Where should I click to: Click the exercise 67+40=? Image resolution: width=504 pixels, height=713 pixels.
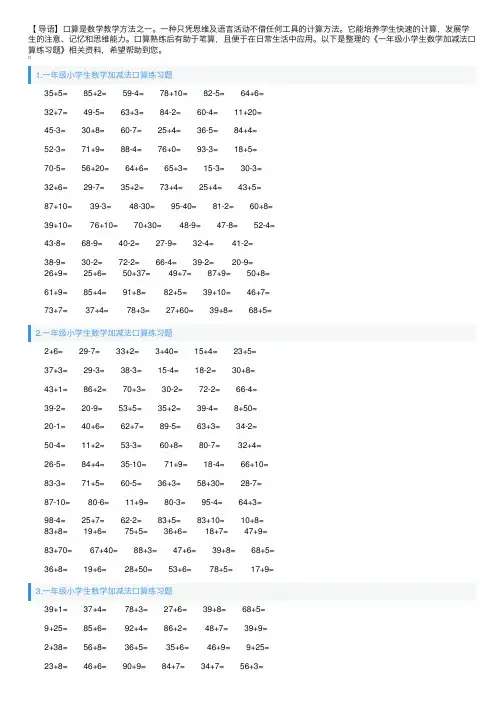[x=103, y=550]
